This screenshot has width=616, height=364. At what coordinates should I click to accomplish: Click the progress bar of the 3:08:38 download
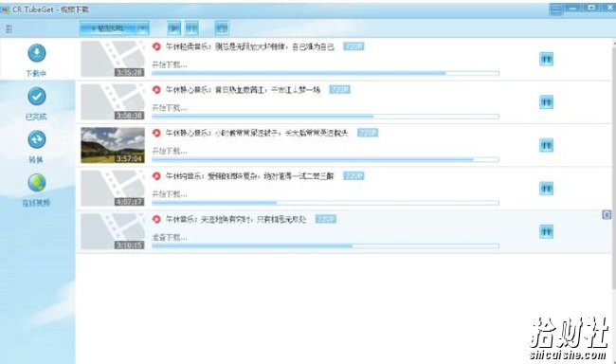(x=326, y=117)
